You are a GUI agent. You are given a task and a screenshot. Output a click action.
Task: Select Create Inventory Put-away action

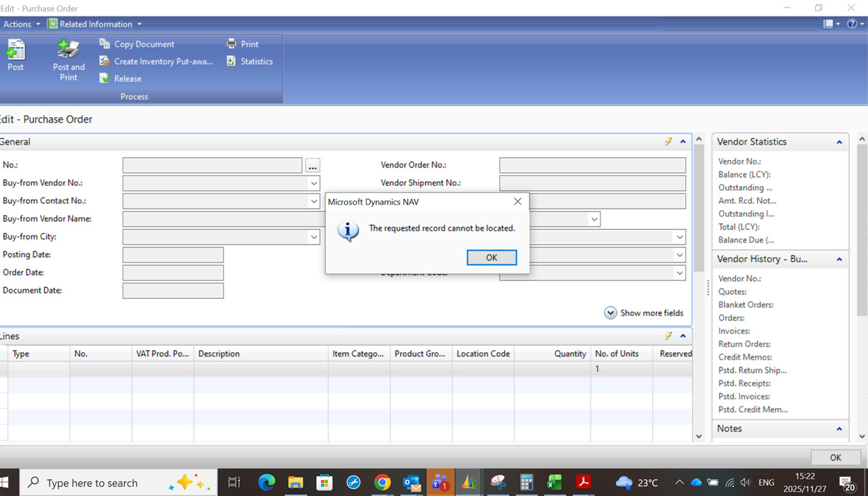[x=156, y=61]
